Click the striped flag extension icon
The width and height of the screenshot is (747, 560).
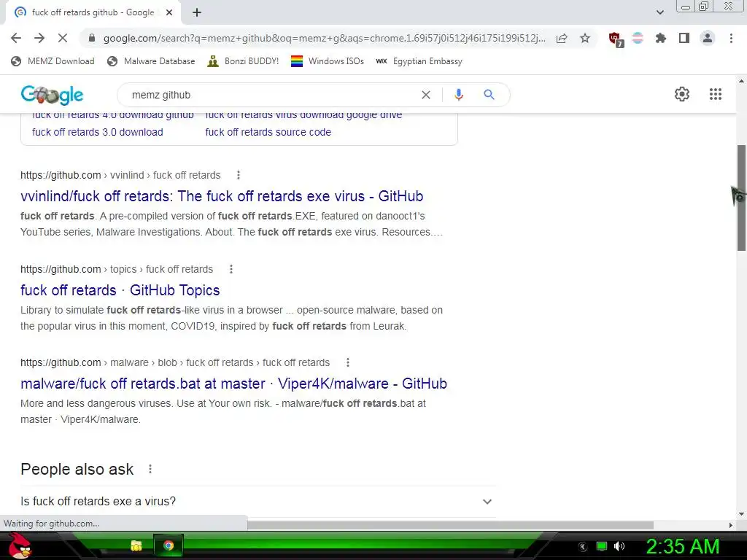pyautogui.click(x=638, y=38)
